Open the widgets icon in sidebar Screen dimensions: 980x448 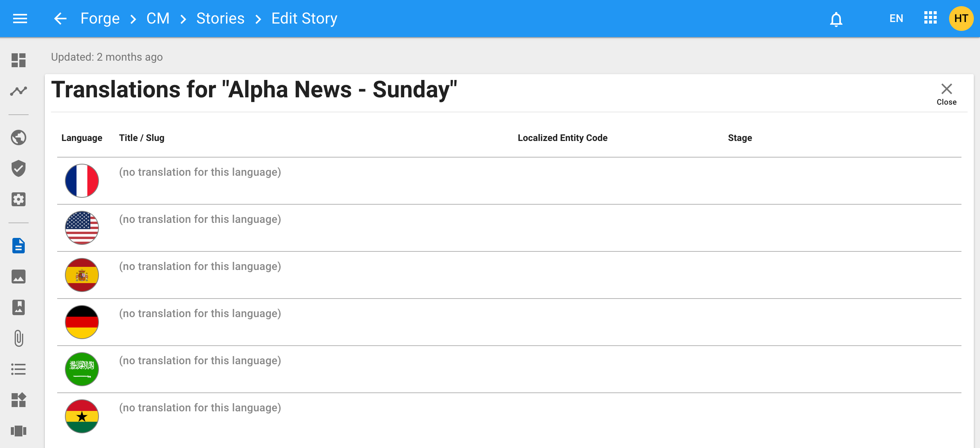point(19,400)
